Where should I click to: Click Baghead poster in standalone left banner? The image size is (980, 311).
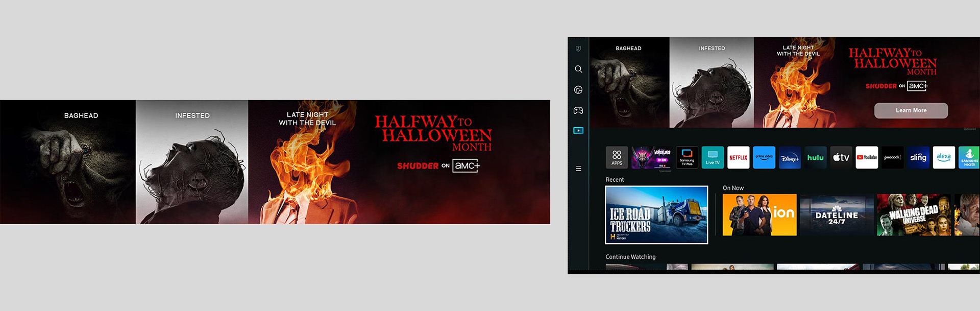pos(68,162)
